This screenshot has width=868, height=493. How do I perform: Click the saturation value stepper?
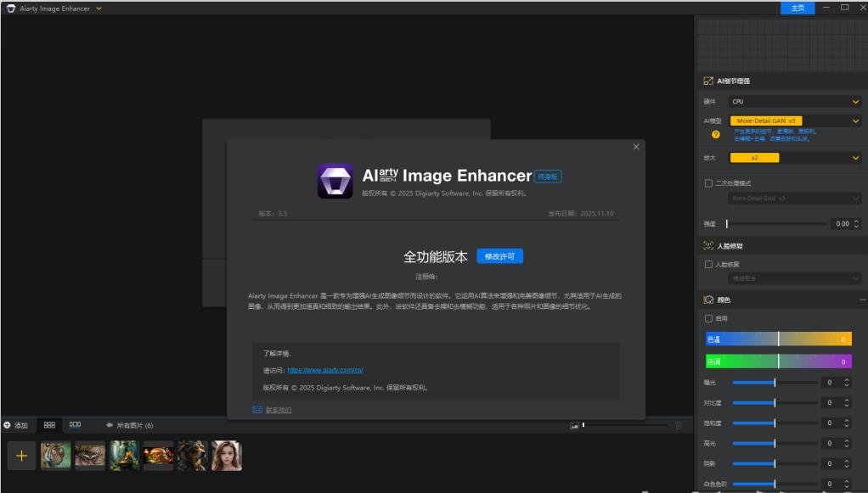(x=847, y=423)
